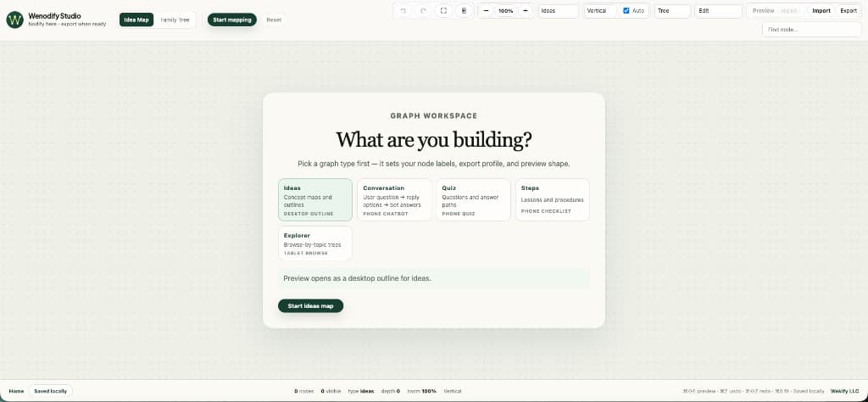868x402 pixels.
Task: Click the "depth 0" status entry
Action: [x=390, y=391]
